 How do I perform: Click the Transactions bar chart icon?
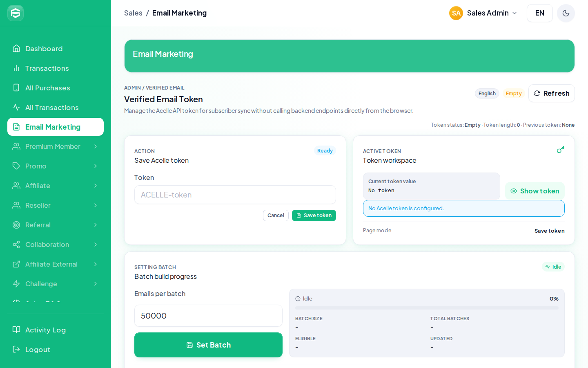click(16, 68)
